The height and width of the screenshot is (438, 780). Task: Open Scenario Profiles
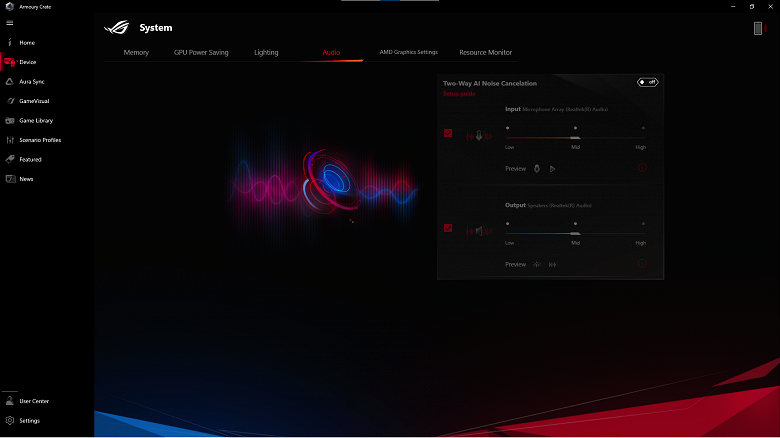pos(40,140)
